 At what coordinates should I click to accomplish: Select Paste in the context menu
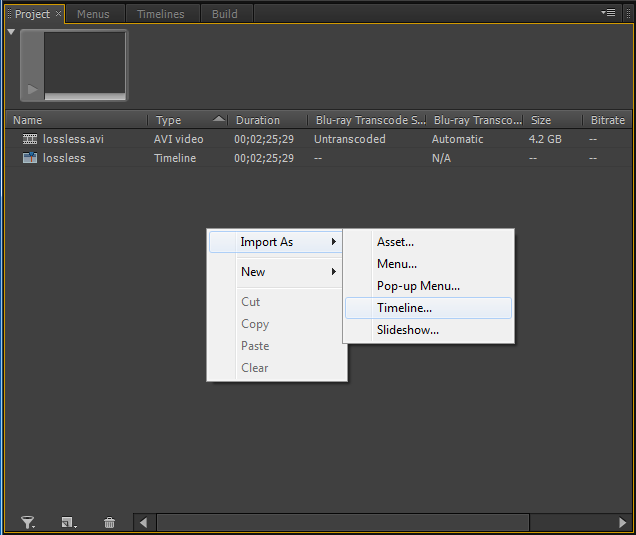[276, 346]
